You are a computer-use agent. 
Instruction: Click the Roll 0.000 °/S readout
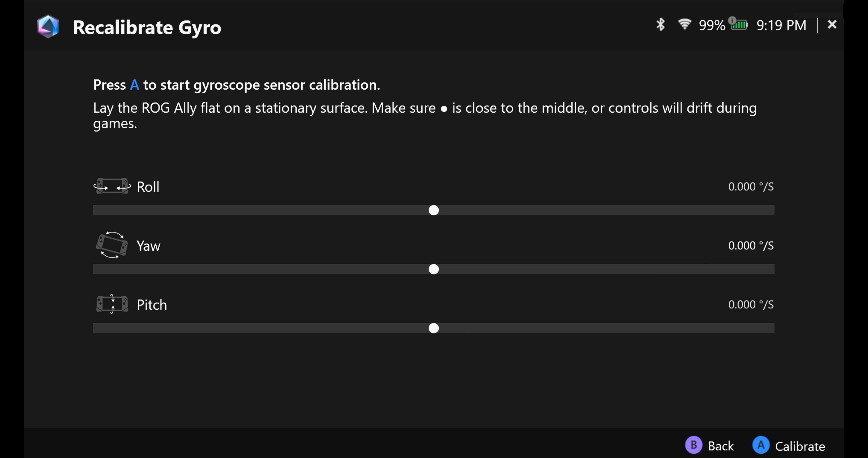pos(751,186)
